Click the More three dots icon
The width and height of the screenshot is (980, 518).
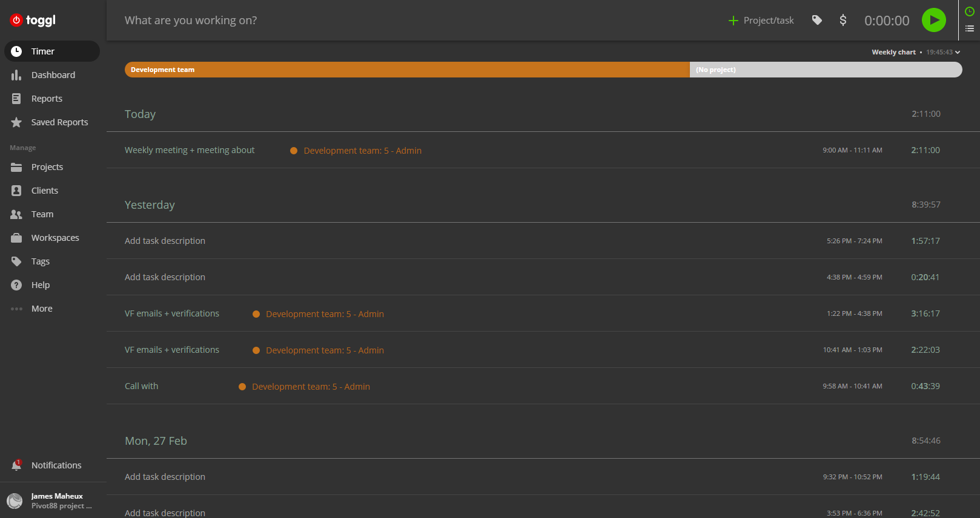[16, 309]
